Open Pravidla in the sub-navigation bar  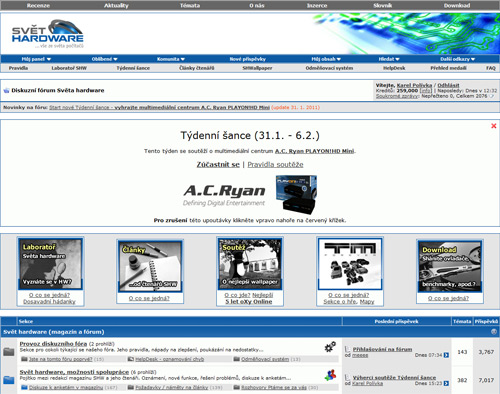point(18,68)
